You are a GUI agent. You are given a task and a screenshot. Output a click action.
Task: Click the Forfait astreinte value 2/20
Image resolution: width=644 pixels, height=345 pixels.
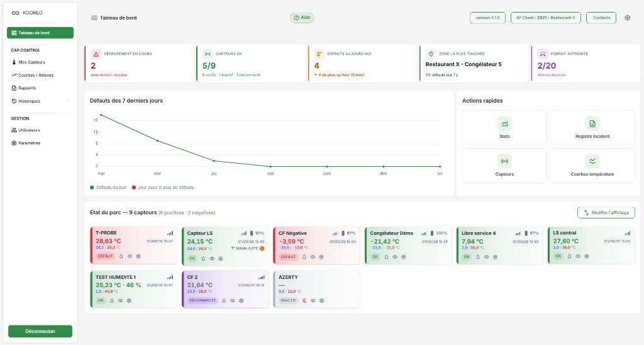click(547, 66)
